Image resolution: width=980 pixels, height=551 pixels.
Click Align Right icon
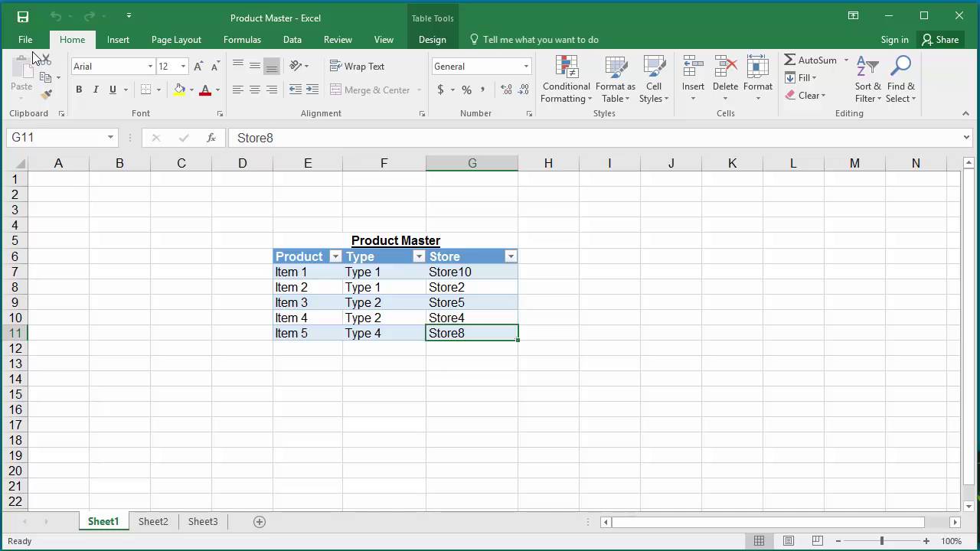coord(272,90)
